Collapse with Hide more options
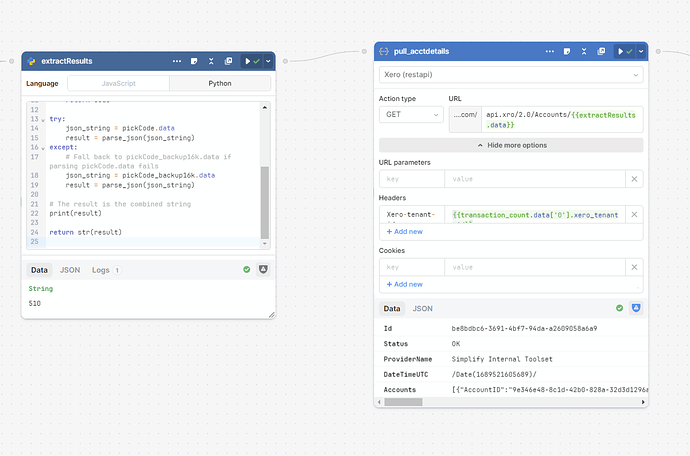Screen dimensions: 690x456 (511, 145)
